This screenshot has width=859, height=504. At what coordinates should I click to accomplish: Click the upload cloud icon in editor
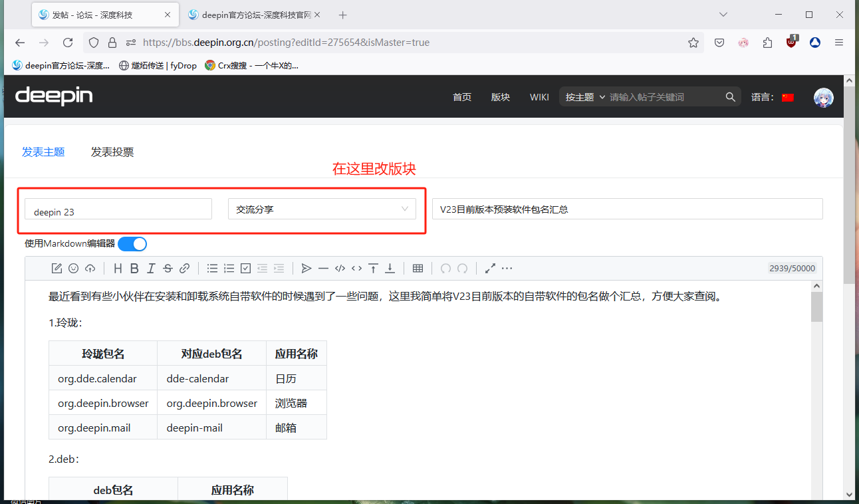click(90, 269)
